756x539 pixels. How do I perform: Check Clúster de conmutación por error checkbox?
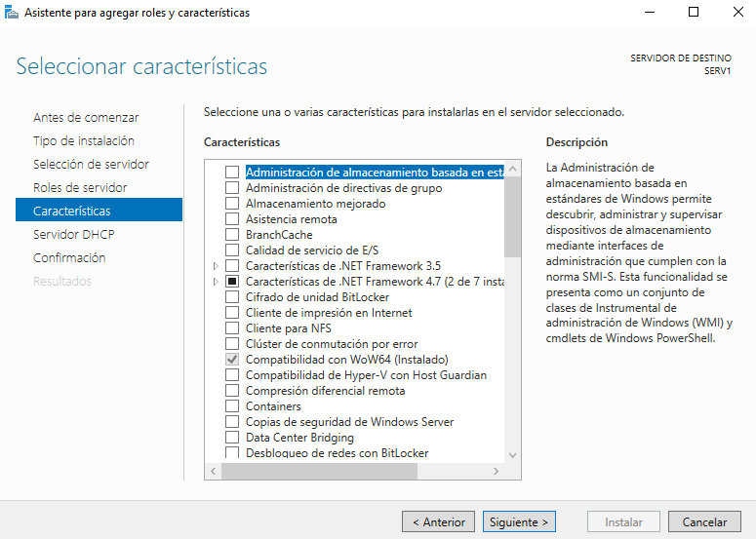232,343
